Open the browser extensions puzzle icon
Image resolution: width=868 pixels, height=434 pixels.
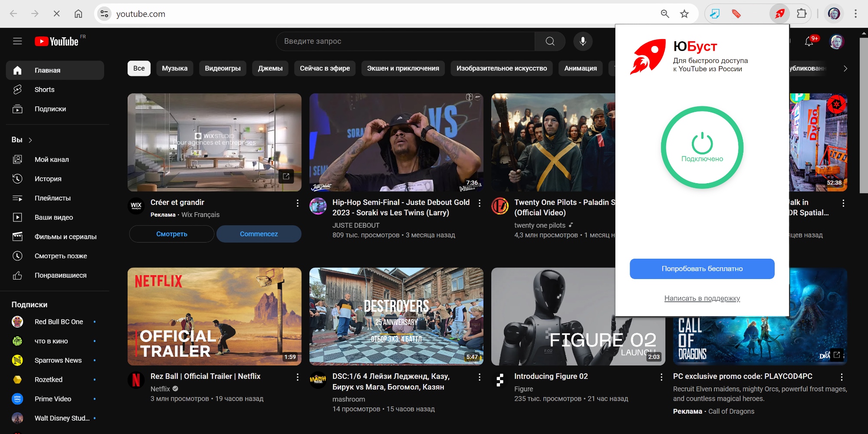(801, 14)
